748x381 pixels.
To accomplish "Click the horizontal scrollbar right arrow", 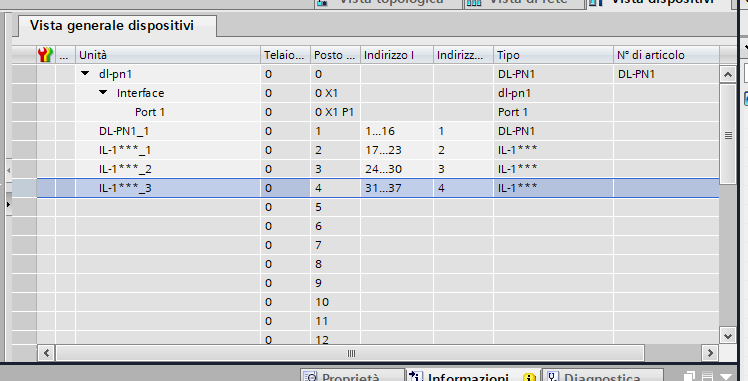I will 710,353.
